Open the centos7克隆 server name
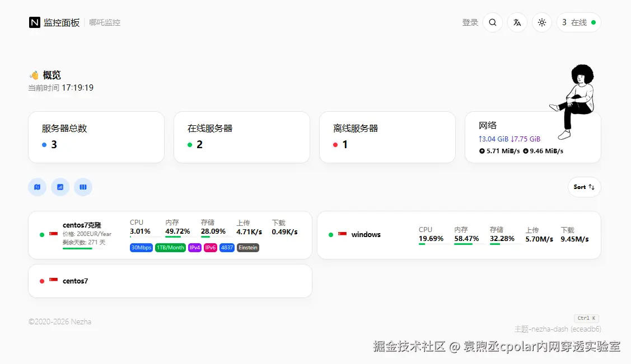Screen dimensions: 631x364 click(x=82, y=225)
